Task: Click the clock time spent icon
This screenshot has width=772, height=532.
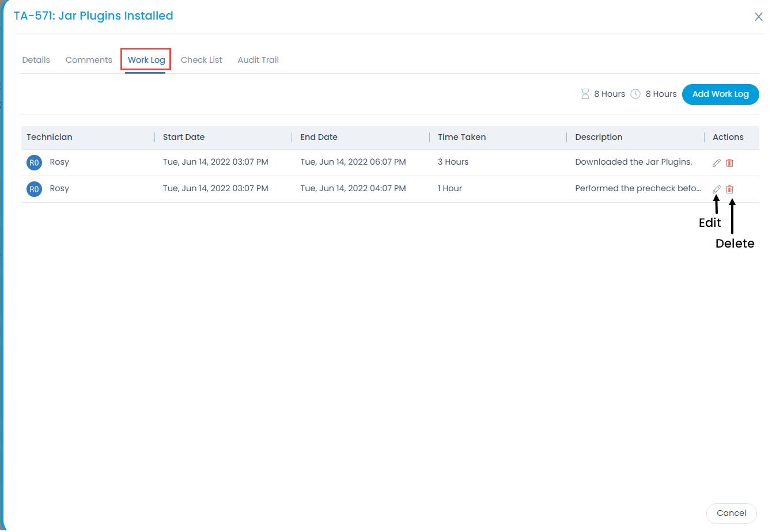Action: (635, 94)
